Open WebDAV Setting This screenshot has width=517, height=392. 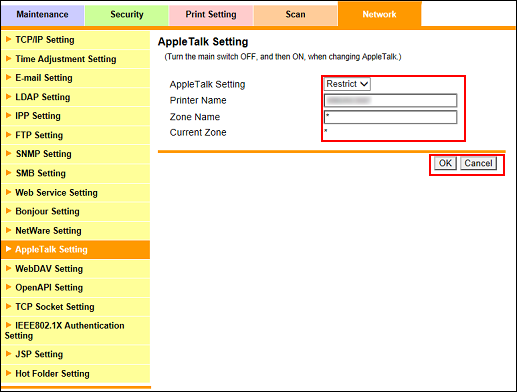pyautogui.click(x=75, y=269)
